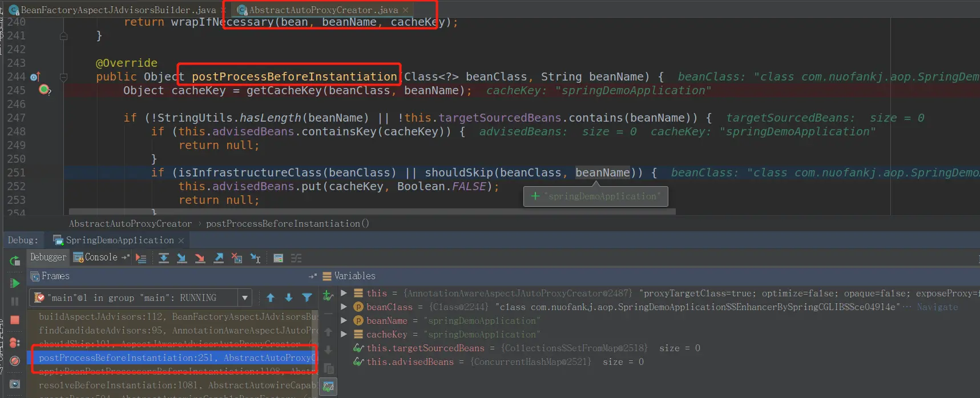Screen dimensions: 980x398
Task: Expand the cacheKey variable node
Action: [344, 334]
